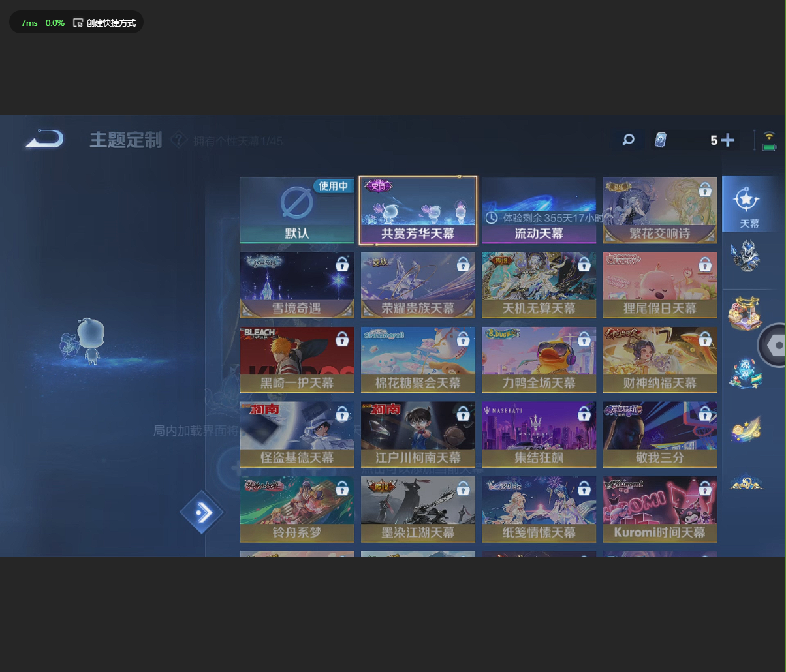Expand the blue chevron arrow panel on left
This screenshot has height=672, width=786.
[x=202, y=512]
